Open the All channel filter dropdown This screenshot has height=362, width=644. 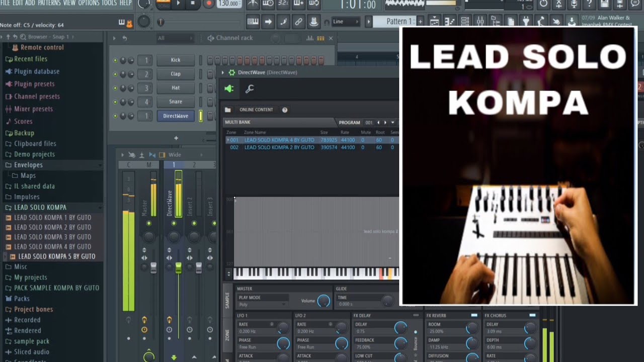coord(175,38)
